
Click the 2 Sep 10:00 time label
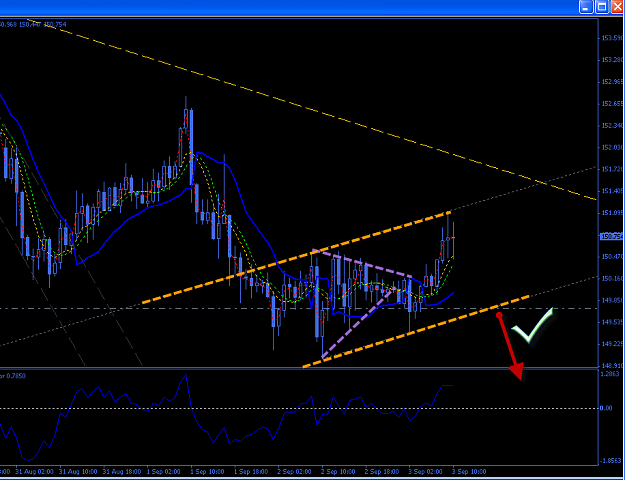coord(338,472)
